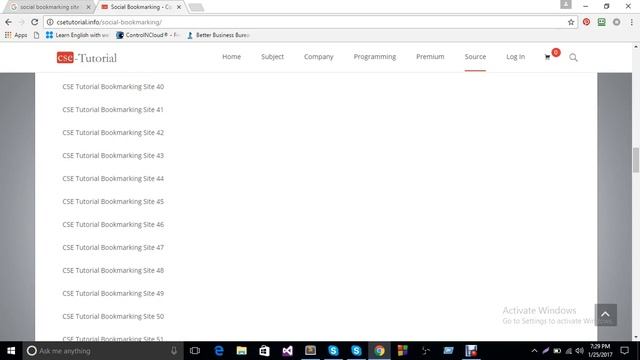Image resolution: width=640 pixels, height=360 pixels.
Task: Open Better Business Bureau bookmark
Action: (218, 35)
